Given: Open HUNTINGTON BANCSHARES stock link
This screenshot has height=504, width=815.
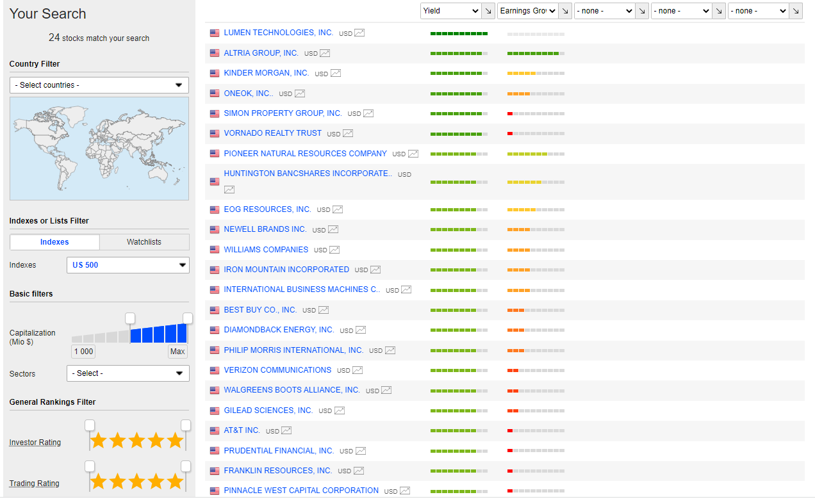Looking at the screenshot, I should pyautogui.click(x=308, y=174).
